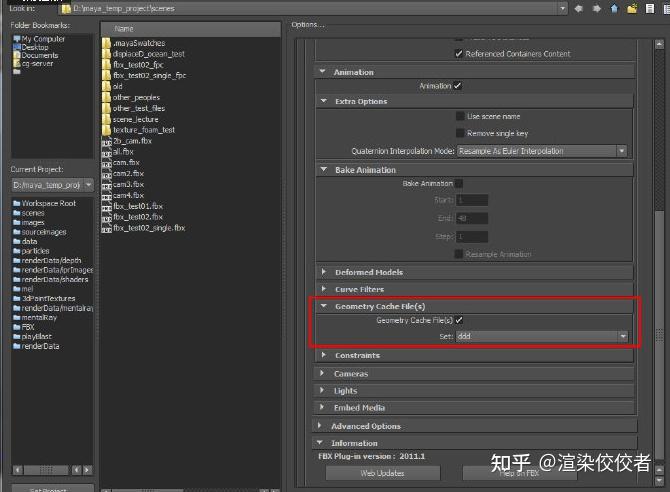This screenshot has height=492, width=670.
Task: Select cam2.fbx file icon
Action: [106, 174]
